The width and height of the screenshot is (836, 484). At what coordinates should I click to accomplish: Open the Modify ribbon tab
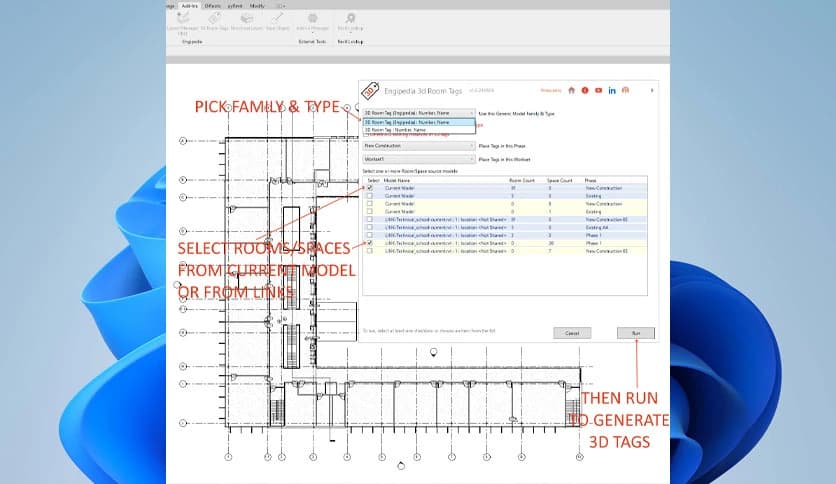click(x=257, y=5)
